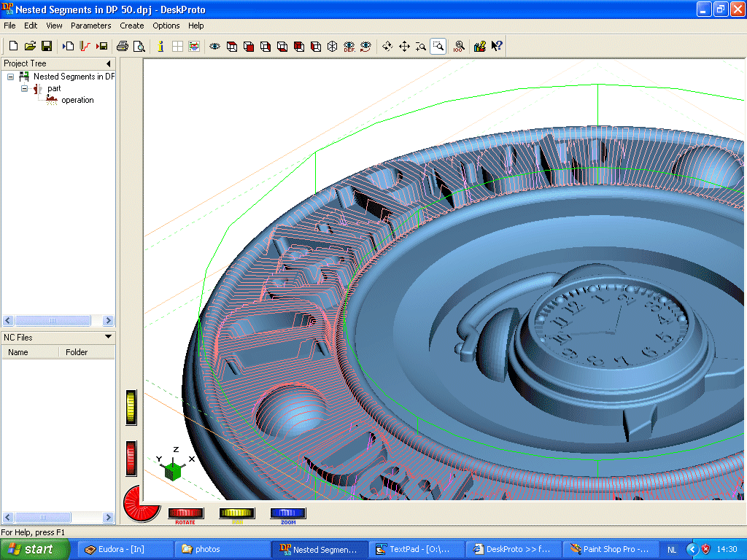Click the 'Folder' column header in NC Files
This screenshot has width=747, height=560.
[x=77, y=352]
